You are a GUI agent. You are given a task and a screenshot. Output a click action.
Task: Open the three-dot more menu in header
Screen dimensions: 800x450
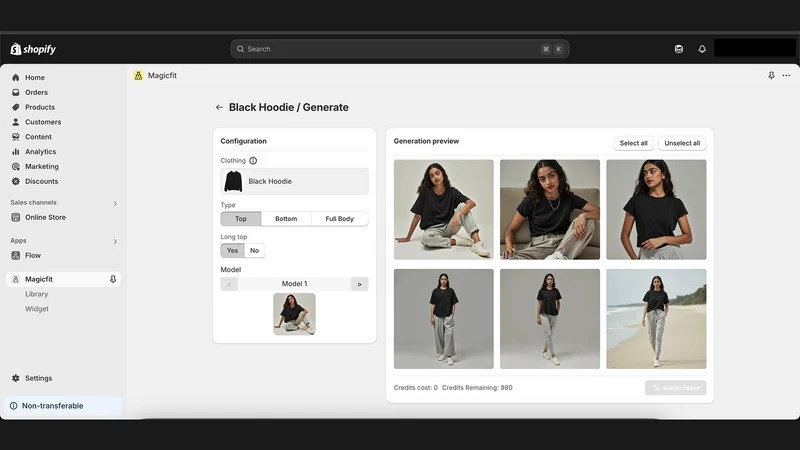(786, 76)
